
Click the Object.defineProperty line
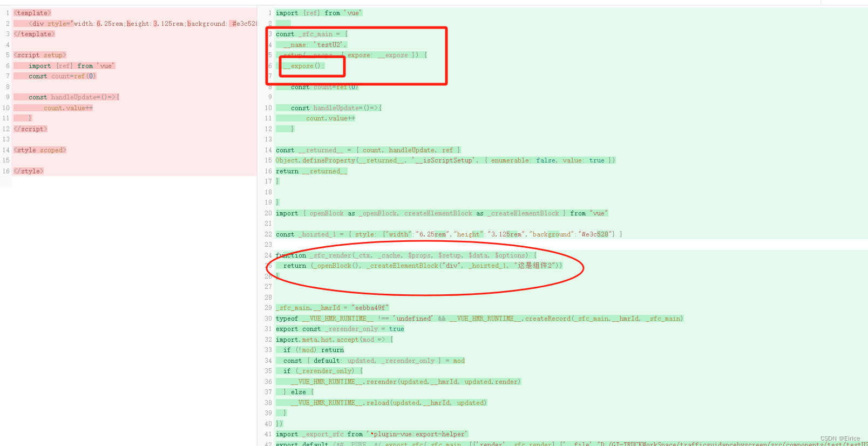coord(445,160)
